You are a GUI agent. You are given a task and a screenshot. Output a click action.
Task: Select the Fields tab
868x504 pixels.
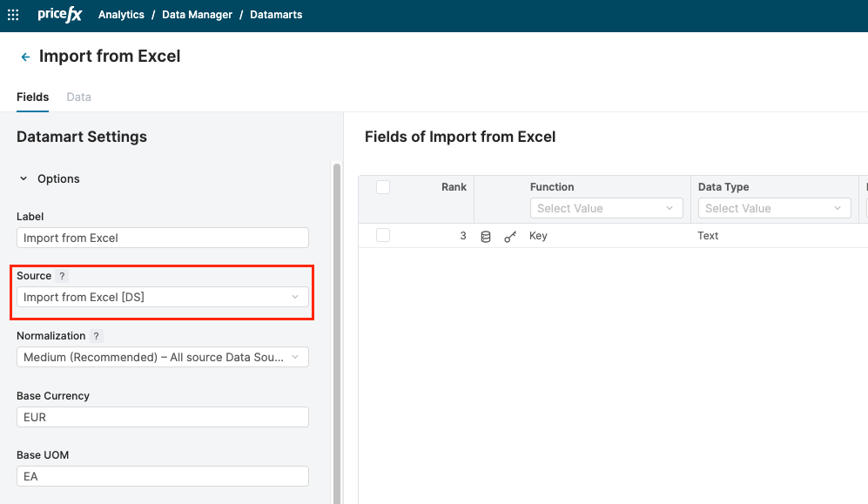click(x=32, y=97)
